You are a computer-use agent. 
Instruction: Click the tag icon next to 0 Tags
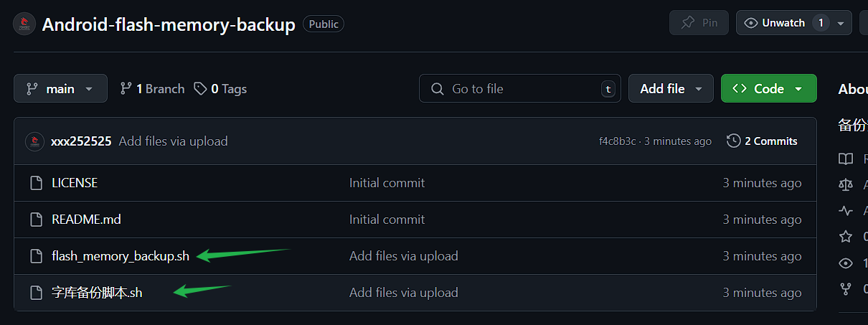click(x=201, y=88)
